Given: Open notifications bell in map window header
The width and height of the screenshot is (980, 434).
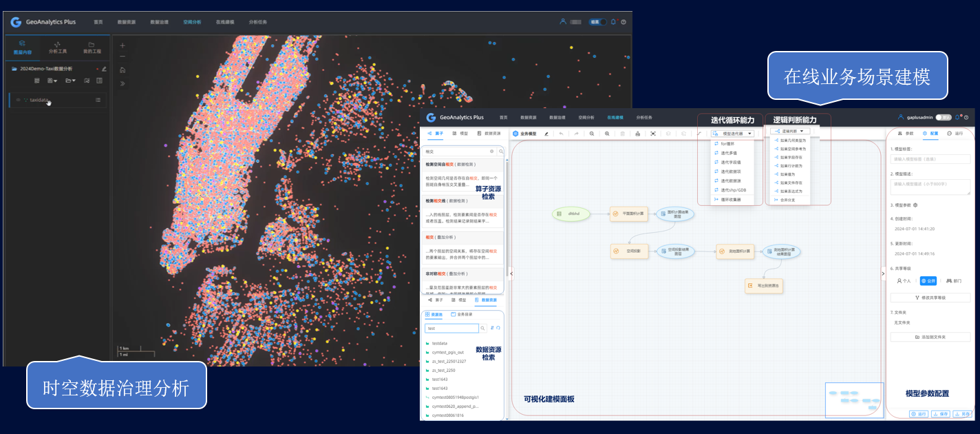Looking at the screenshot, I should click(x=613, y=22).
